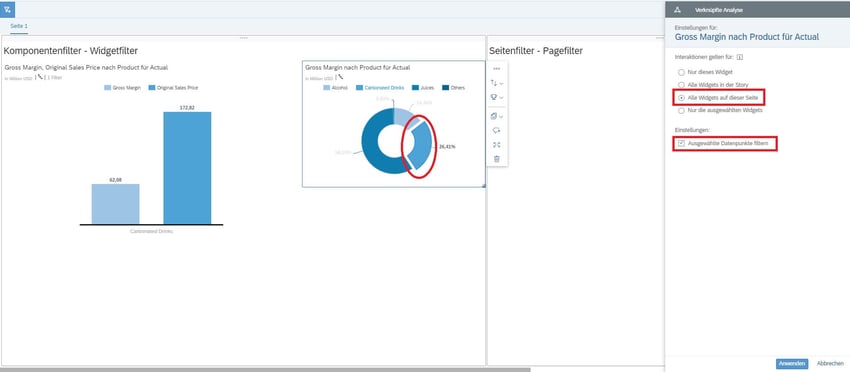Click the Anwenden button
850x372 pixels.
tap(791, 363)
